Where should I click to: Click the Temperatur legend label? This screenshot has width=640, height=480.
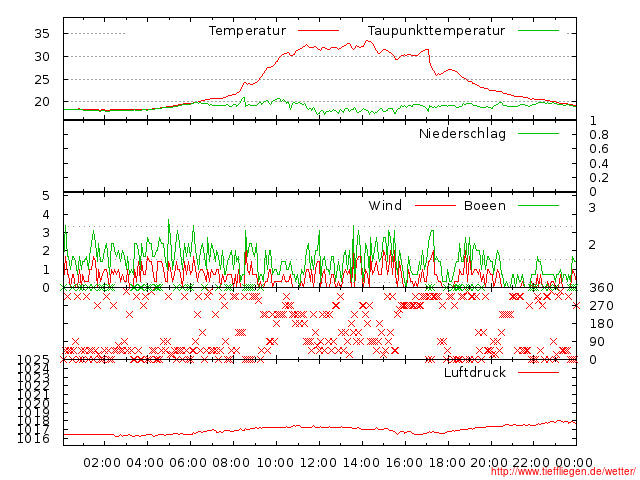pos(247,31)
